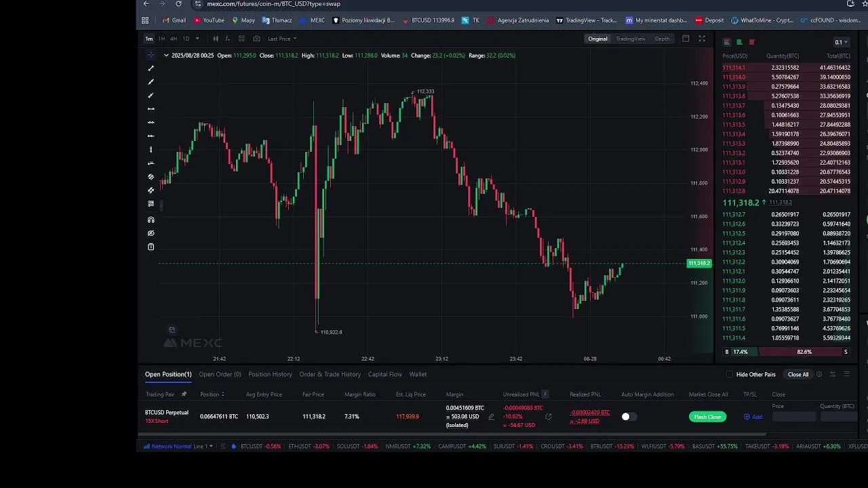
Task: Select the magnet snap tool
Action: click(x=151, y=220)
